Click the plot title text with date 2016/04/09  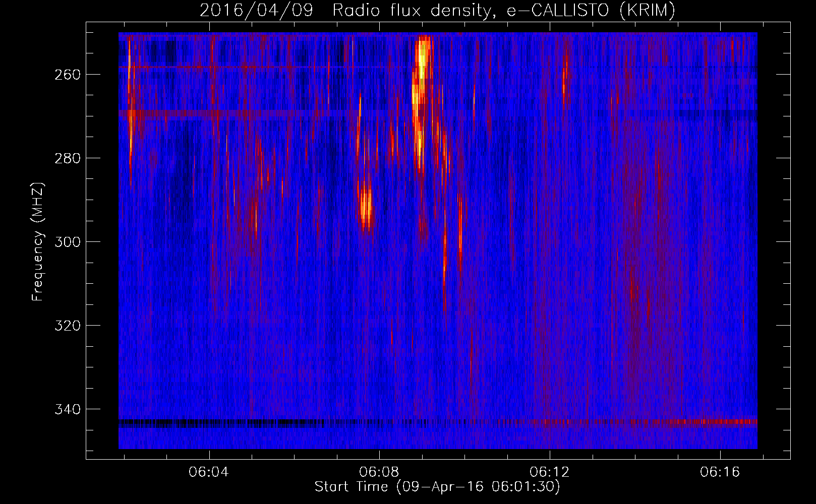pyautogui.click(x=437, y=10)
